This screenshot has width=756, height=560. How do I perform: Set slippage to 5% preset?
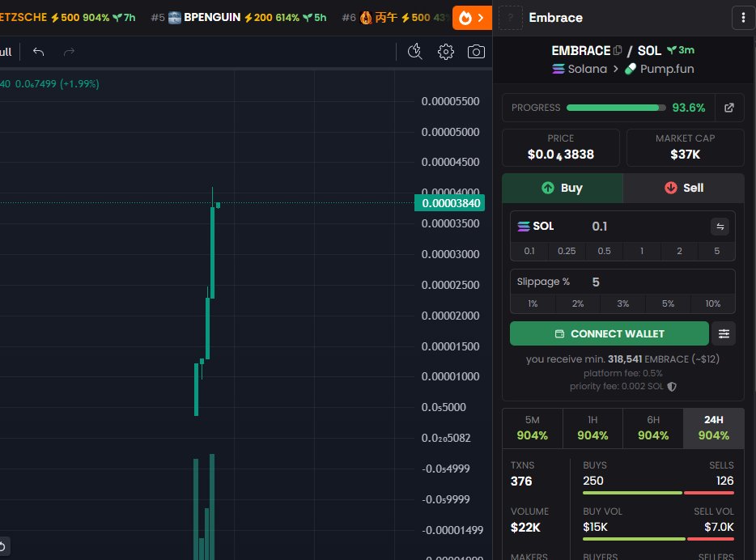(x=668, y=303)
